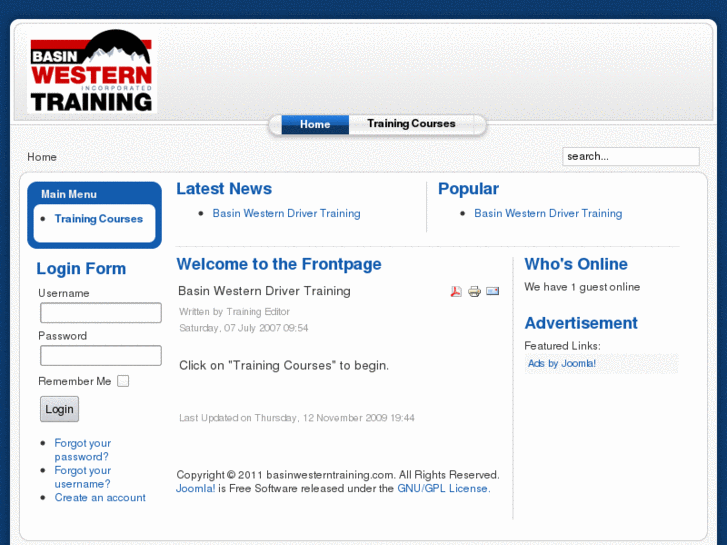Click the Basin Western Training logo
This screenshot has height=545, width=727.
click(x=92, y=71)
